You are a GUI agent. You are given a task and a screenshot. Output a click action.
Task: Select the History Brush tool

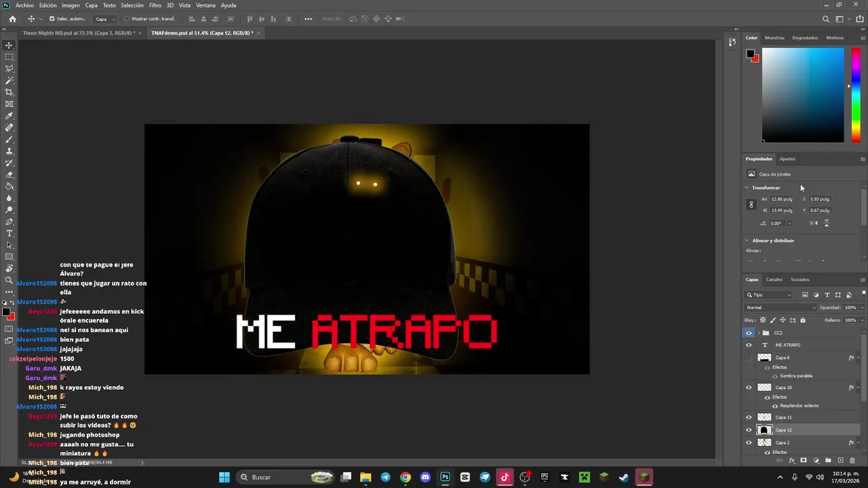[9, 163]
